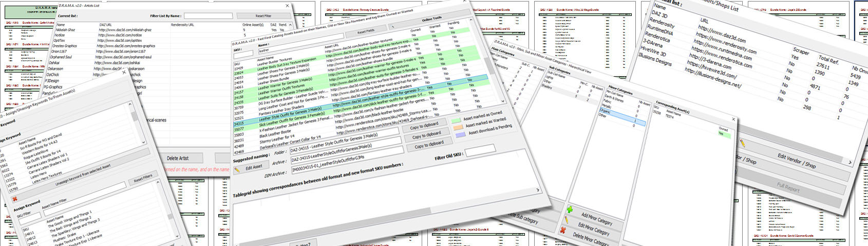The image size is (868, 246).
Task: Click Reset Filter in Artists List window
Action: [263, 16]
